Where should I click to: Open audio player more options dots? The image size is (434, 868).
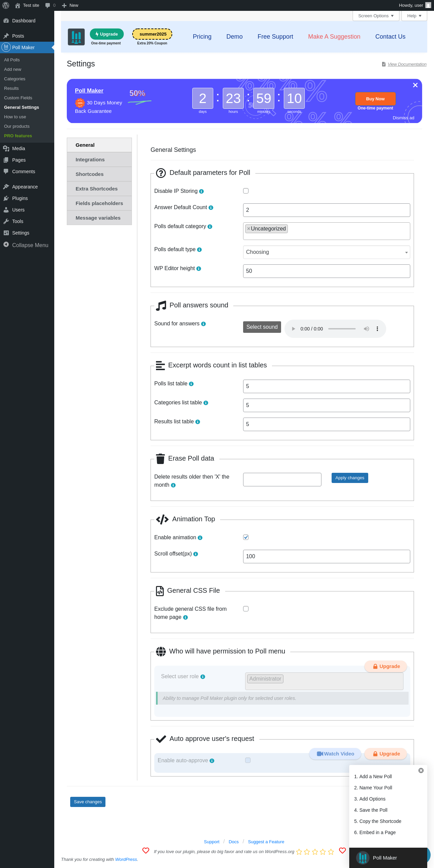pyautogui.click(x=377, y=329)
